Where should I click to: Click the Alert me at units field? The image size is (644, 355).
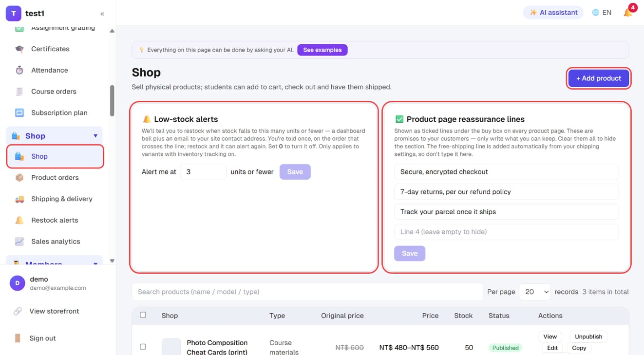(203, 172)
